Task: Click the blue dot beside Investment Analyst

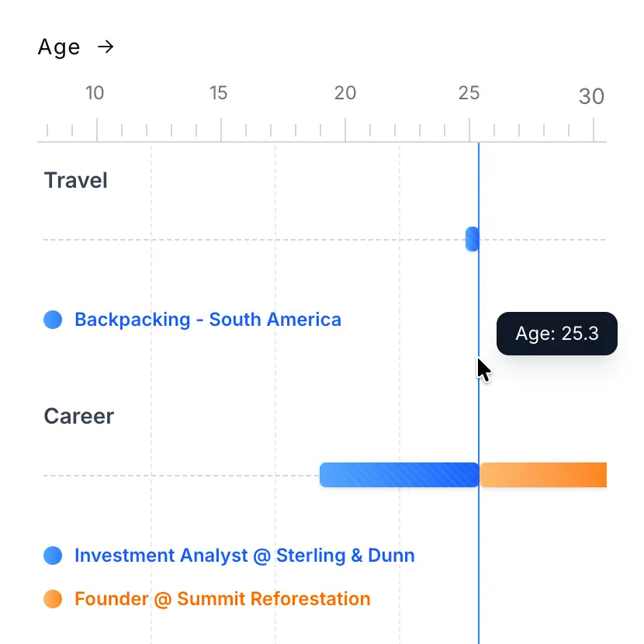Action: coord(53,556)
